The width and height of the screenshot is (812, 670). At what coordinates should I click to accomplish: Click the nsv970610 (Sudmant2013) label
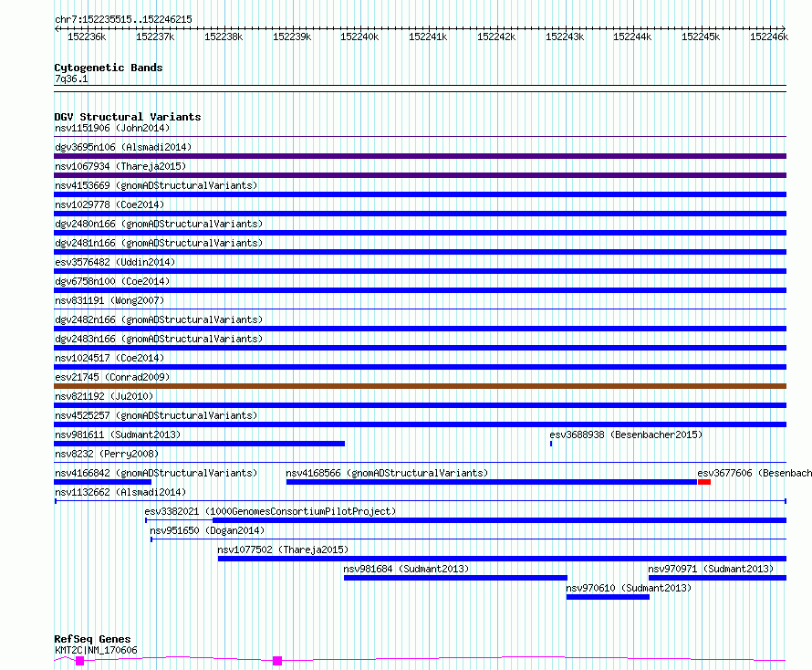pyautogui.click(x=629, y=588)
